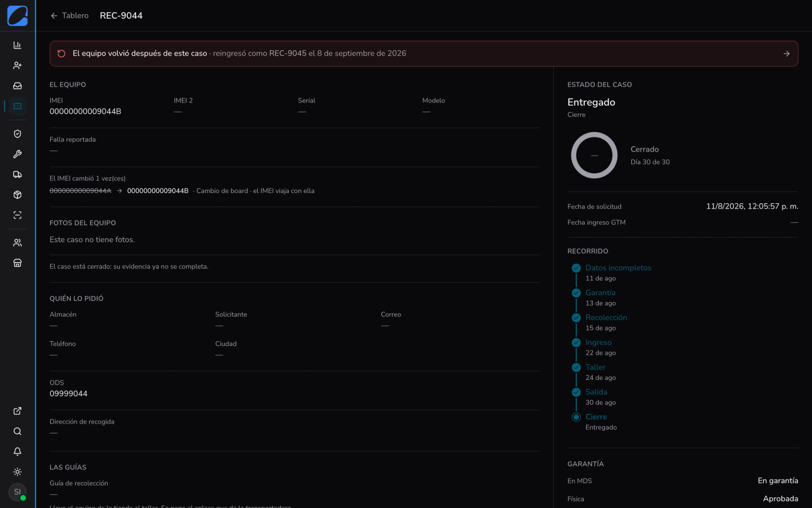Open the package box icon

pyautogui.click(x=17, y=195)
